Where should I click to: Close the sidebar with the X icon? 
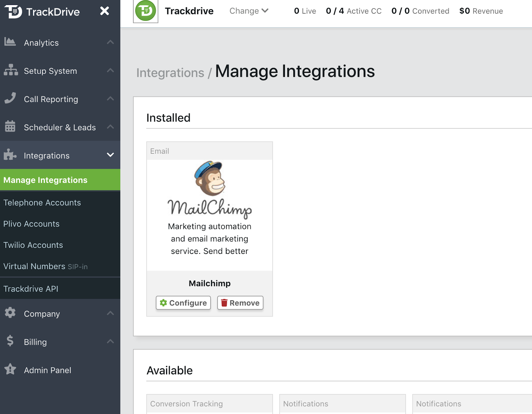tap(104, 11)
